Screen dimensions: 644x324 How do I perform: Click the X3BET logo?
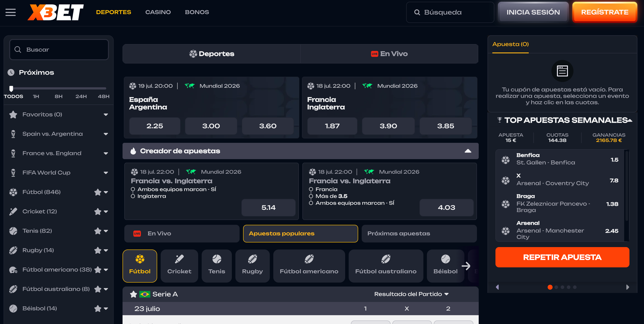[55, 12]
